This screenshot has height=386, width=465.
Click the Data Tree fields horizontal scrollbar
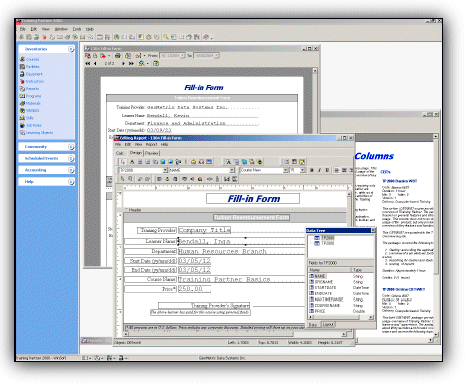tap(341, 317)
